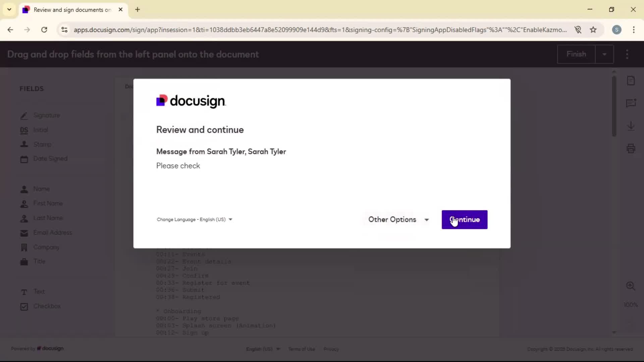Open the Chrome profile avatar
The image size is (644, 362).
click(x=616, y=30)
